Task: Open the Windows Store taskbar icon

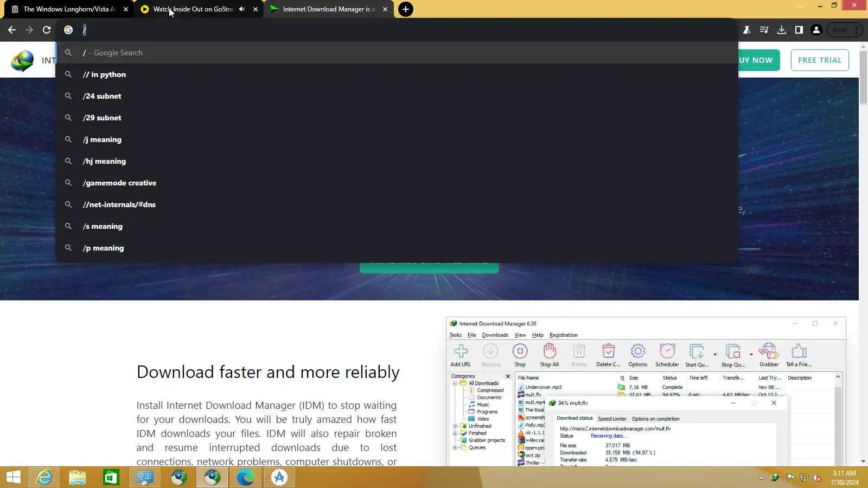Action: click(x=111, y=477)
